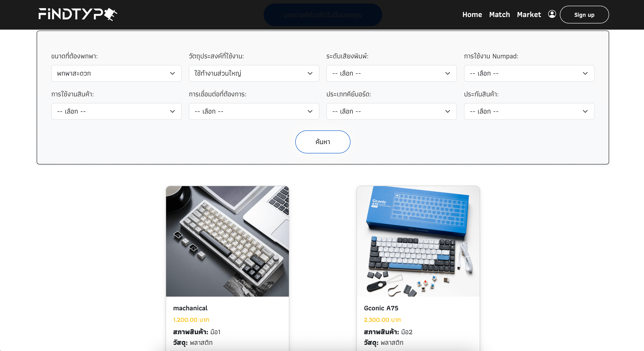This screenshot has width=644, height=351.
Task: Open the ประกันสินค้า dropdown
Action: [529, 111]
